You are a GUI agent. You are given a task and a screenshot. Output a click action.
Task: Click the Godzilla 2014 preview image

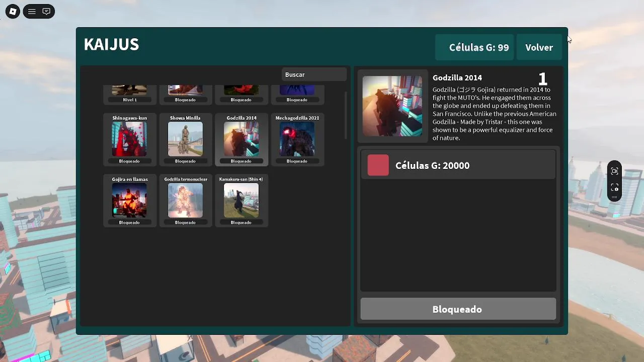click(392, 106)
